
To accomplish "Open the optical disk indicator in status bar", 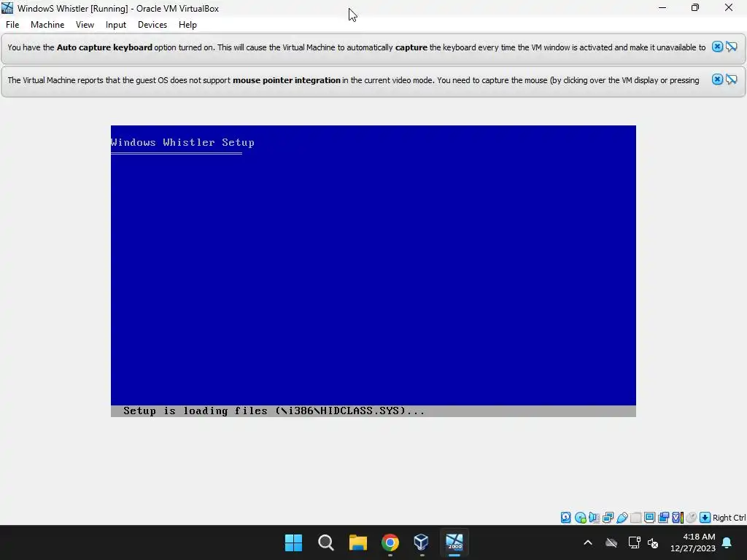I will coord(580,518).
